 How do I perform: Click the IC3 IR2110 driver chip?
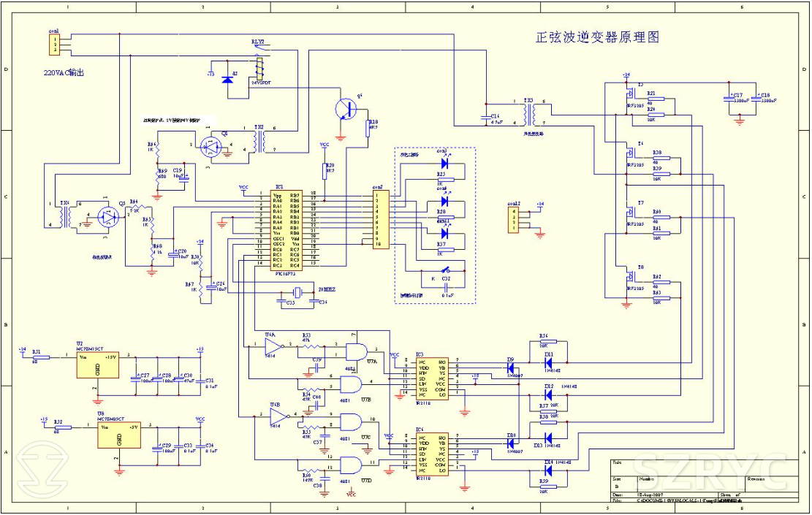(431, 378)
